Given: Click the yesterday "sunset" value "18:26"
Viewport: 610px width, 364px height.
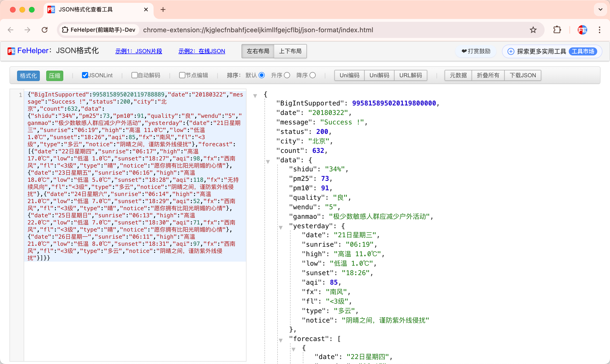Looking at the screenshot, I should point(356,273).
